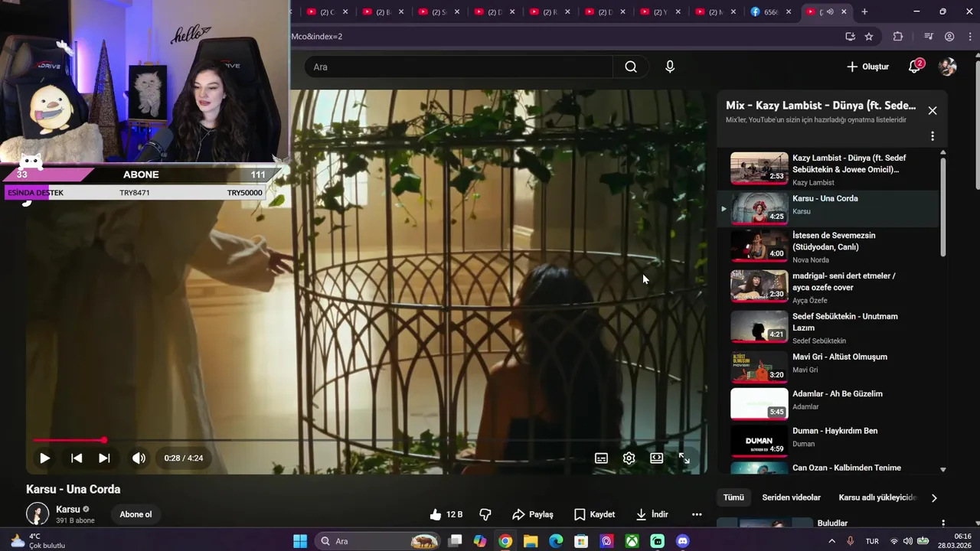Close the currently playing YouTube tab

(844, 11)
